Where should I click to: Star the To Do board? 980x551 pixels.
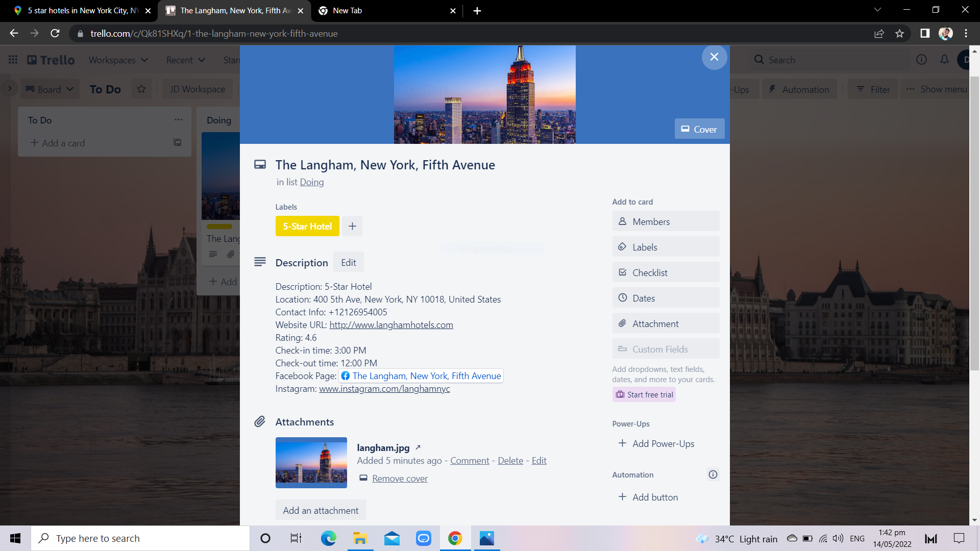pos(141,89)
